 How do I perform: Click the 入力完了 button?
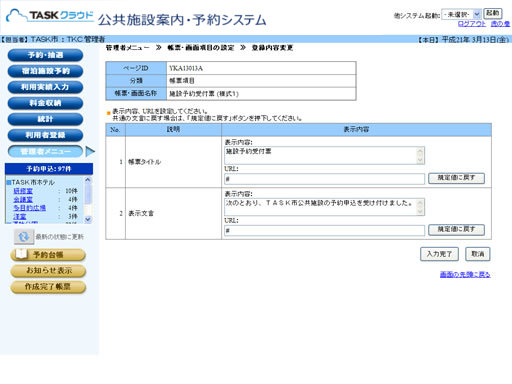pos(439,254)
